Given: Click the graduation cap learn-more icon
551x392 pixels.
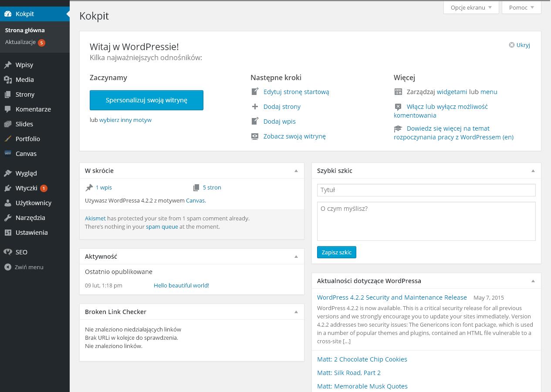Looking at the screenshot, I should point(398,128).
